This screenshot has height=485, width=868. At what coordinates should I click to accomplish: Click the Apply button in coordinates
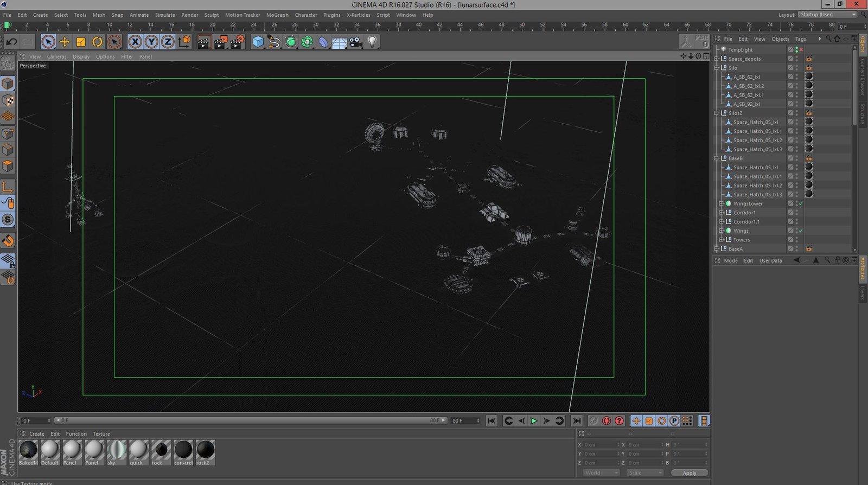coord(689,473)
